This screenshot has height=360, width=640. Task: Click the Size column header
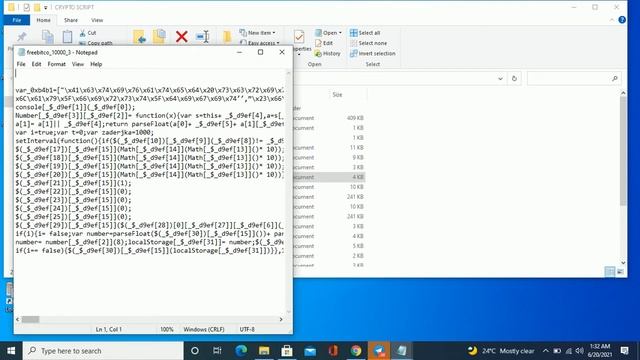[337, 94]
